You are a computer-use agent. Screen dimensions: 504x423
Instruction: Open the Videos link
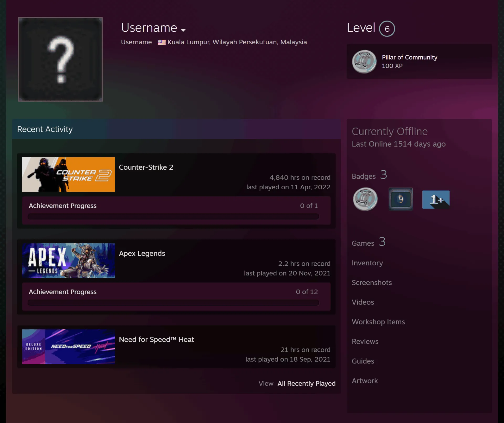(x=363, y=302)
